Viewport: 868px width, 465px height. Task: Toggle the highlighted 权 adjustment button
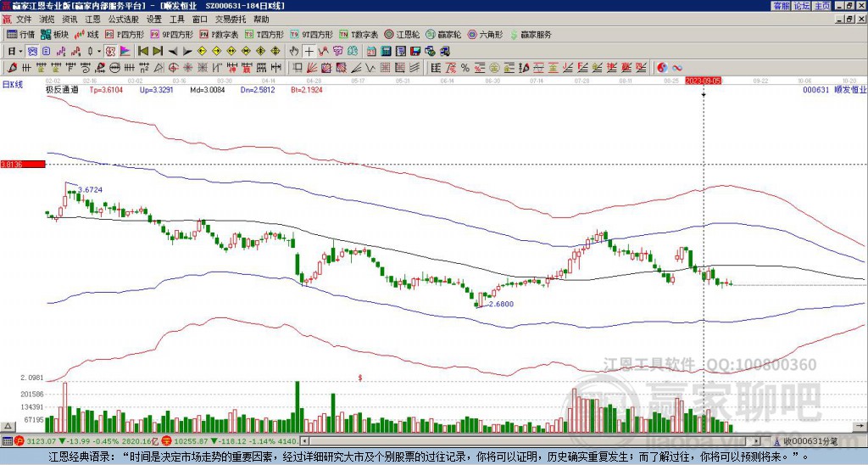[110, 52]
